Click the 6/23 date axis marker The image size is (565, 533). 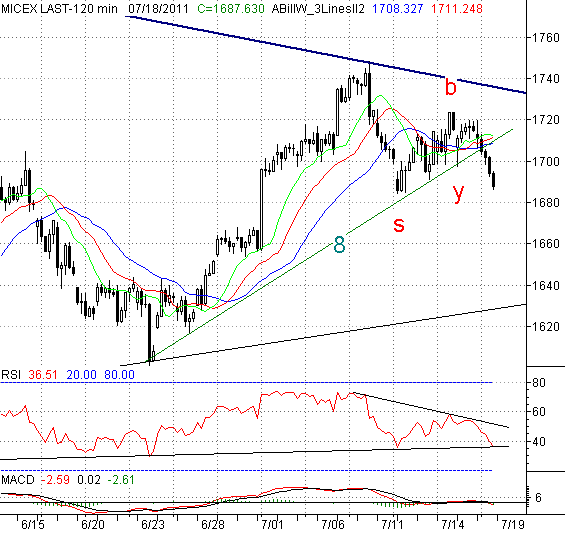(153, 524)
